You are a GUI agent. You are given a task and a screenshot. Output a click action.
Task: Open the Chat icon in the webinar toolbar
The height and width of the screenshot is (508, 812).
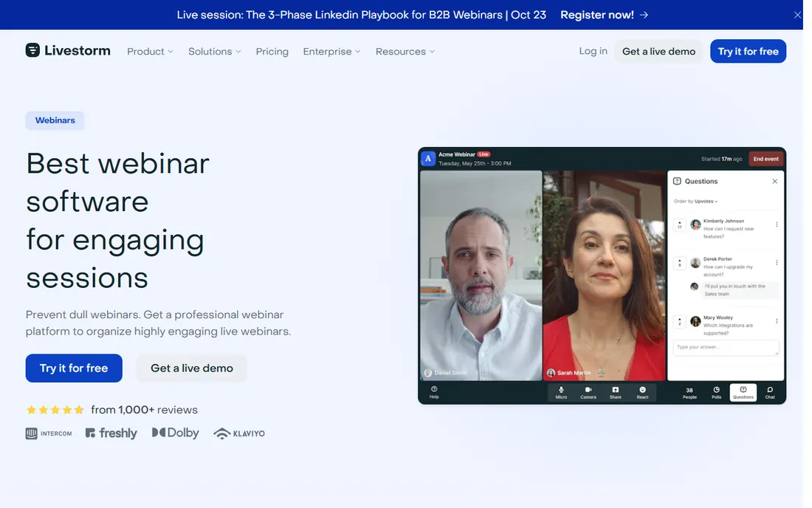(x=770, y=393)
